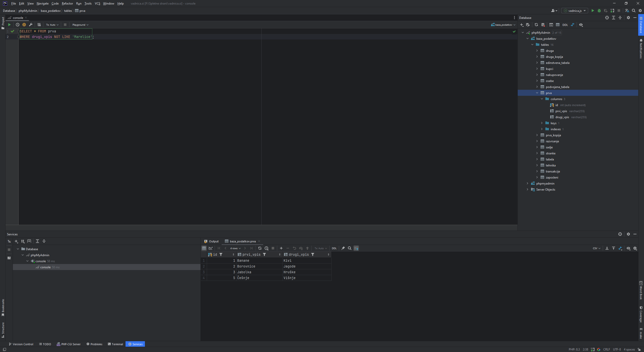Add a new row to results
The height and width of the screenshot is (352, 644).
281,248
